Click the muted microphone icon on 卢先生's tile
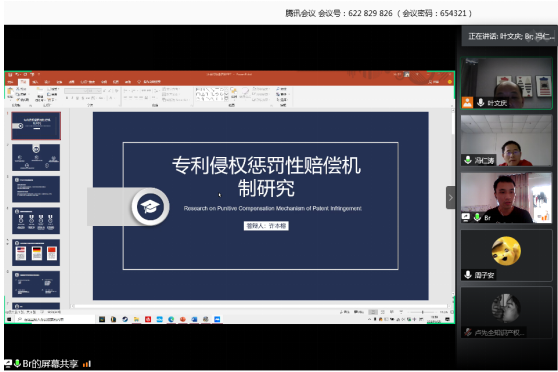Image resolution: width=558 pixels, height=372 pixels. point(468,332)
